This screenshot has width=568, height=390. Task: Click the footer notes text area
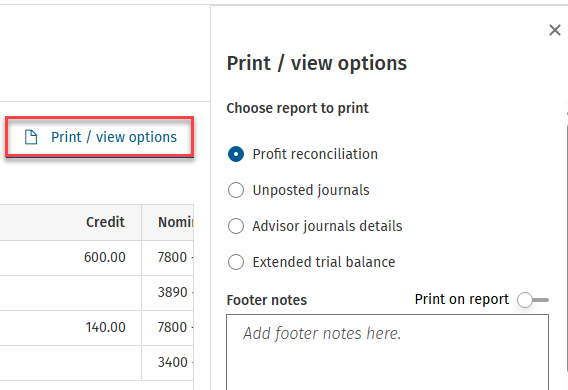(387, 352)
